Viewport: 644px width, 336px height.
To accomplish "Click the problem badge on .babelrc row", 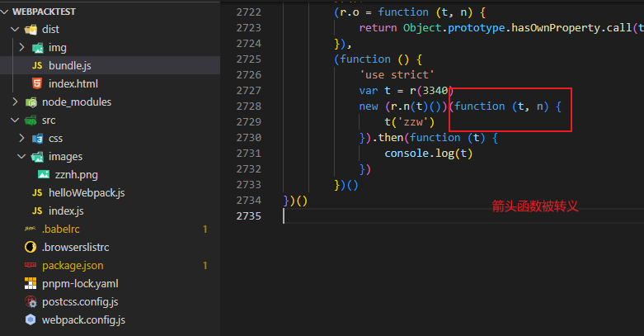I will coord(205,229).
